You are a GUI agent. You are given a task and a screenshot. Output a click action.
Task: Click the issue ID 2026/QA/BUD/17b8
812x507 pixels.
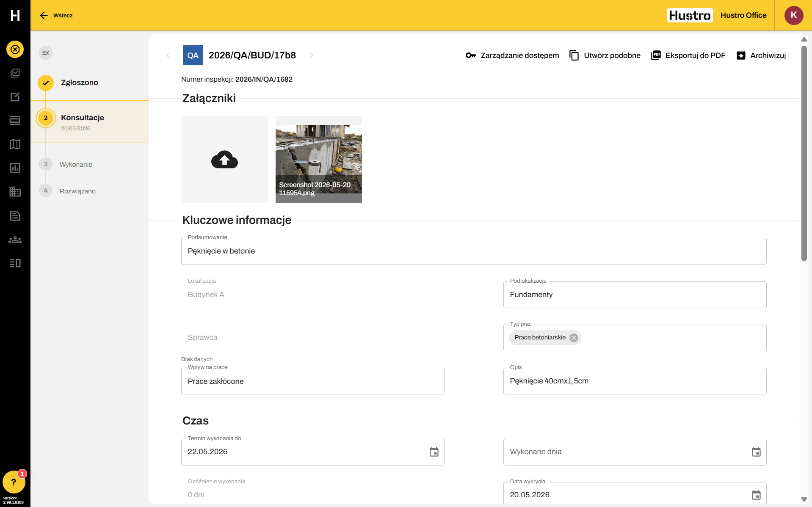click(x=252, y=55)
